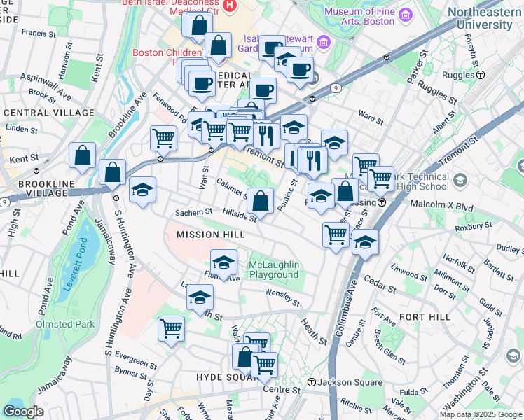The height and width of the screenshot is (420, 524).
Task: Click the FORT HILL neighborhood label
Action: coord(425,317)
